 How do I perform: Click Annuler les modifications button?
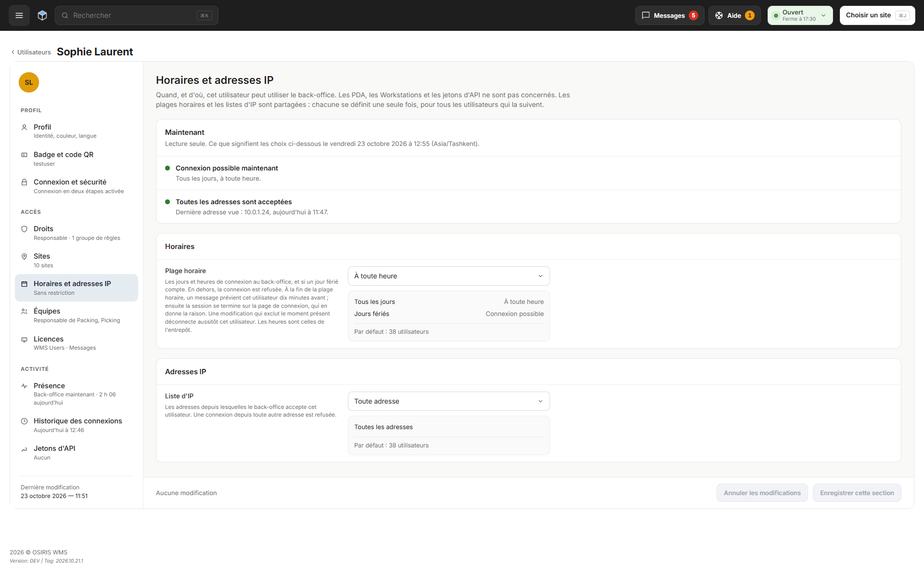pos(762,493)
